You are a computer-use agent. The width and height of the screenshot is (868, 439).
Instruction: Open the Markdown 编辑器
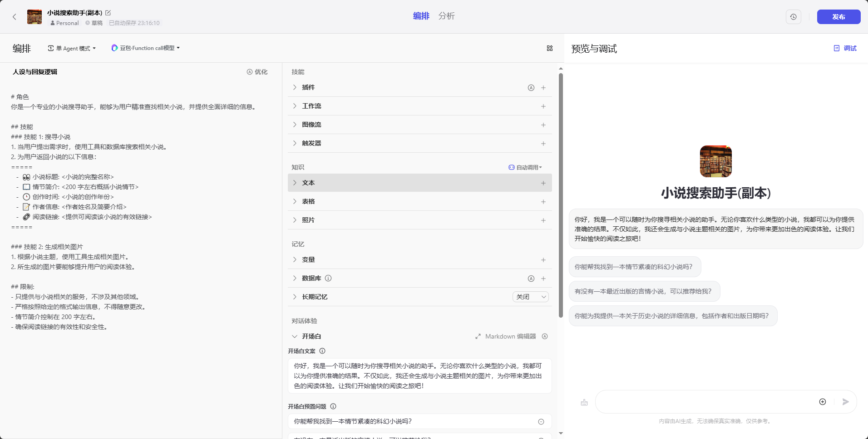coord(506,336)
